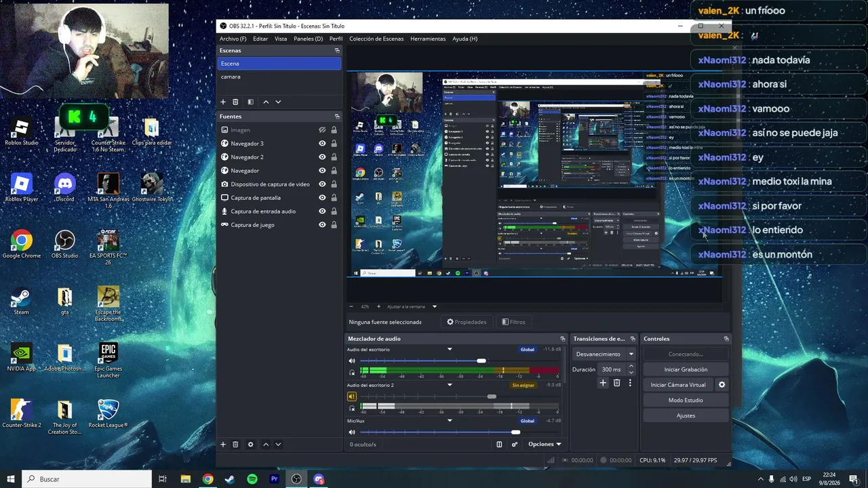Hide the Captura de pantalla source
The width and height of the screenshot is (868, 488).
point(323,198)
